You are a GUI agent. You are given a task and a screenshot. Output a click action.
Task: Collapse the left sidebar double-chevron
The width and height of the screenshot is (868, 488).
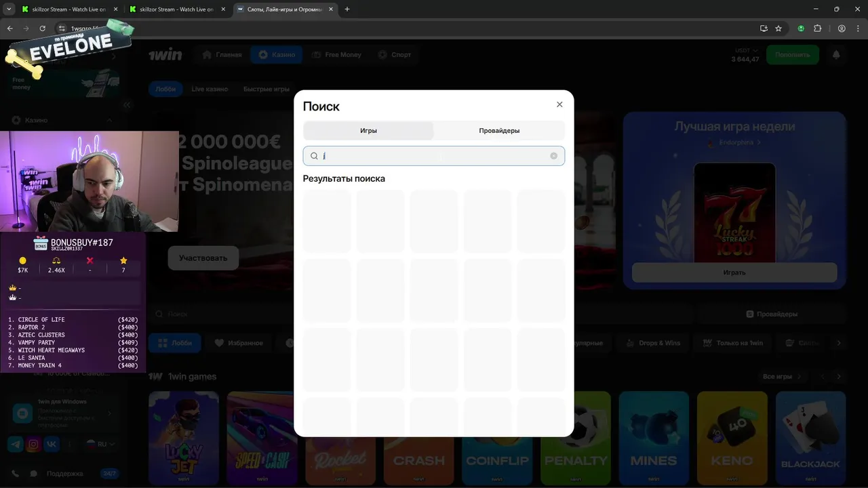pos(127,104)
